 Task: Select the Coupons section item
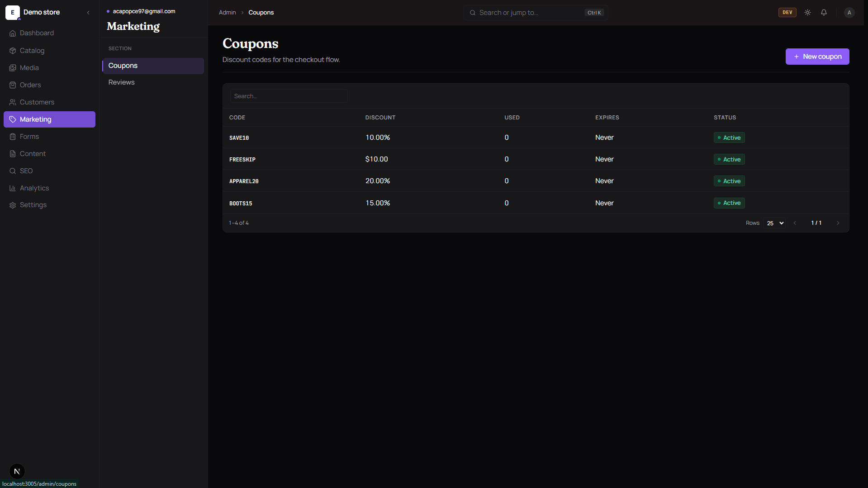pos(153,66)
